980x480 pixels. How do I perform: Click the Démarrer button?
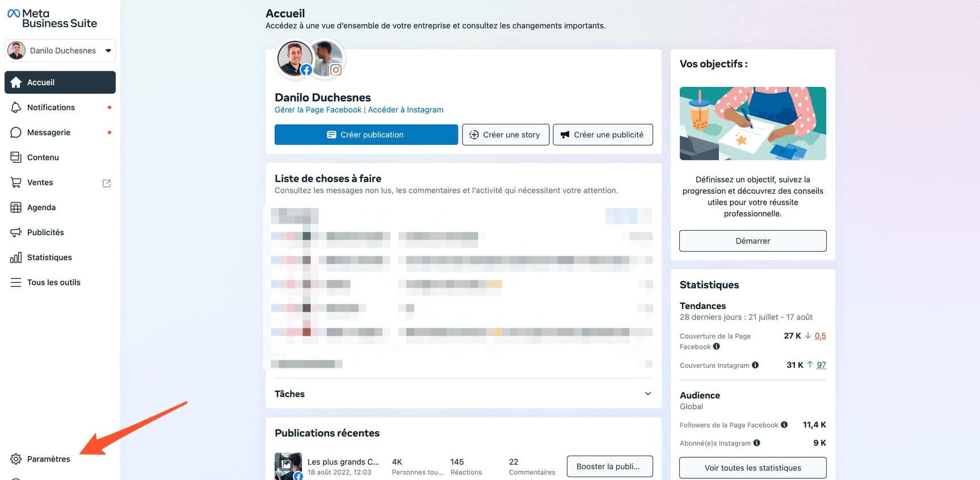pyautogui.click(x=753, y=241)
